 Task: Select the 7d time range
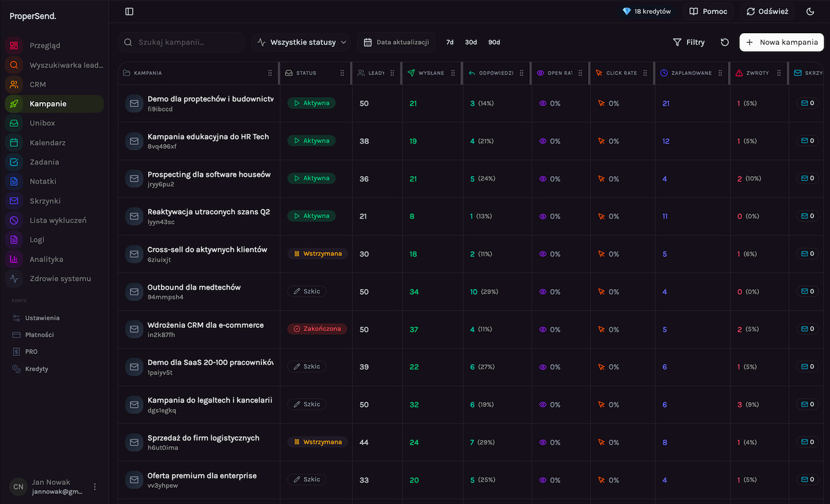tap(450, 42)
